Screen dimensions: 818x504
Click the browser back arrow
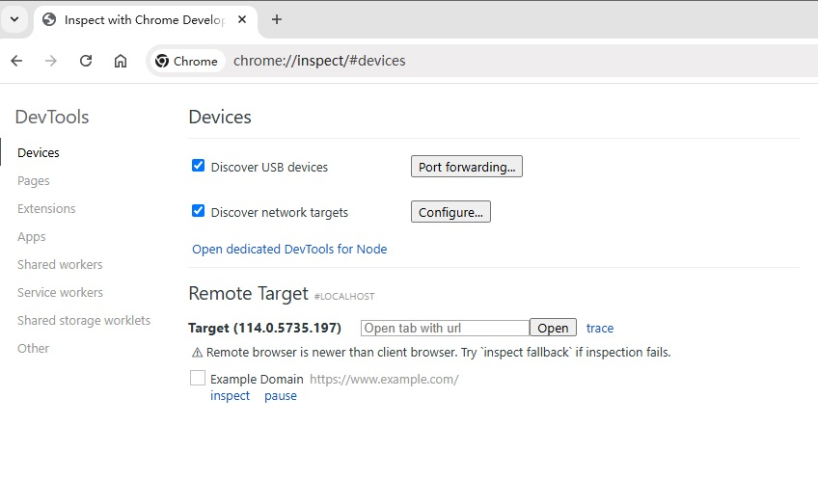click(16, 61)
